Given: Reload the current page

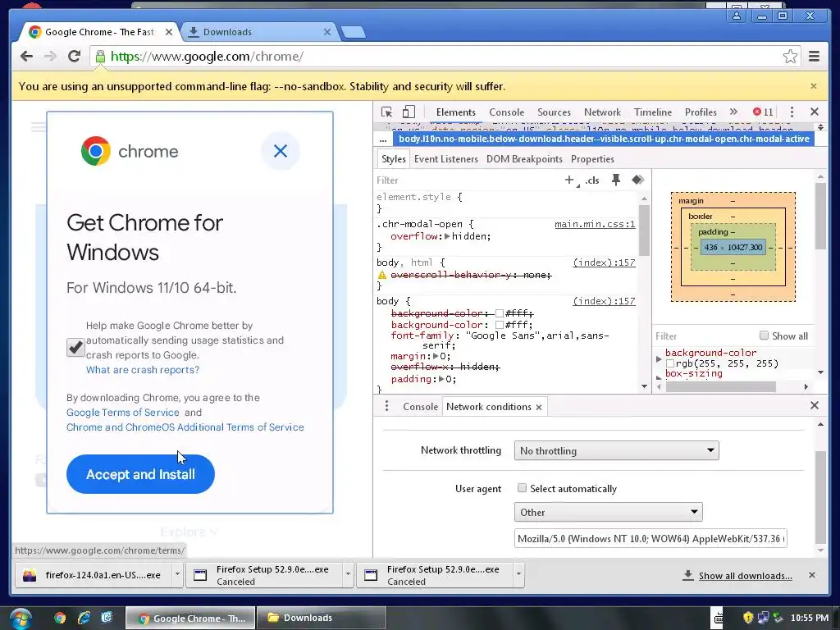Looking at the screenshot, I should 75,57.
